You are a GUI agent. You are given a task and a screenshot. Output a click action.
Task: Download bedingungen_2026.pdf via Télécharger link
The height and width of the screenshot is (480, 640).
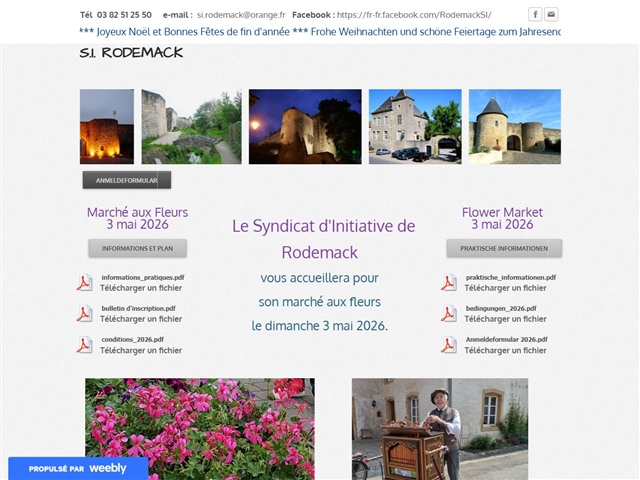click(505, 319)
